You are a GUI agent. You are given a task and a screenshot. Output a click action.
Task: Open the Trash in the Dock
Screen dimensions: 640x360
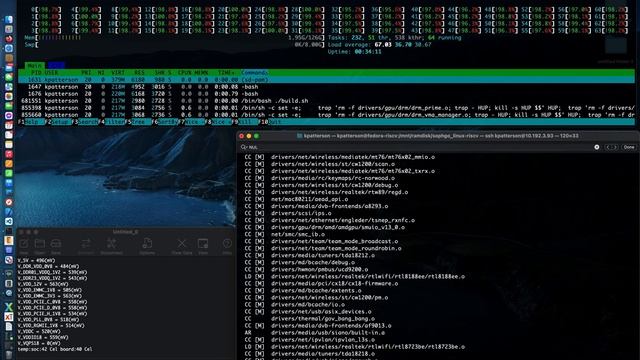9,354
